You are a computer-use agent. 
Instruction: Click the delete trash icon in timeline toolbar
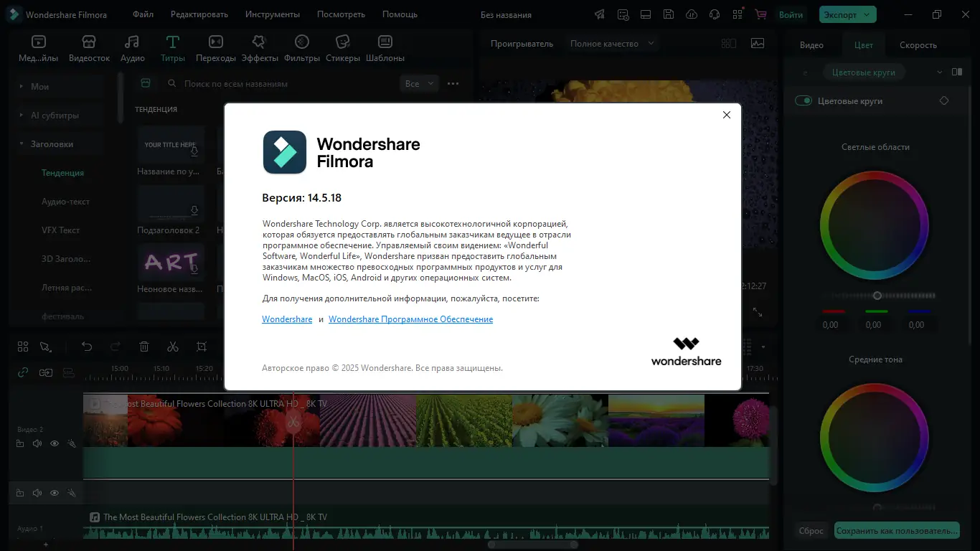click(x=144, y=347)
